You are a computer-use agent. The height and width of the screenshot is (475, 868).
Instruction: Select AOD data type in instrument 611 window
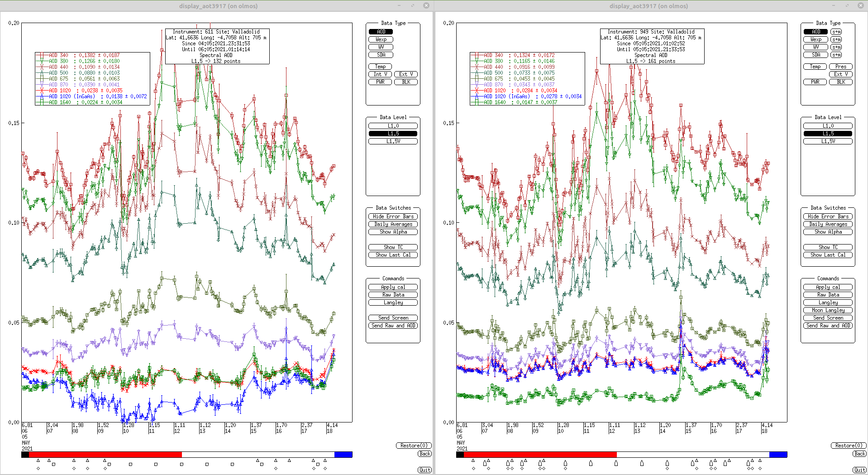(381, 32)
